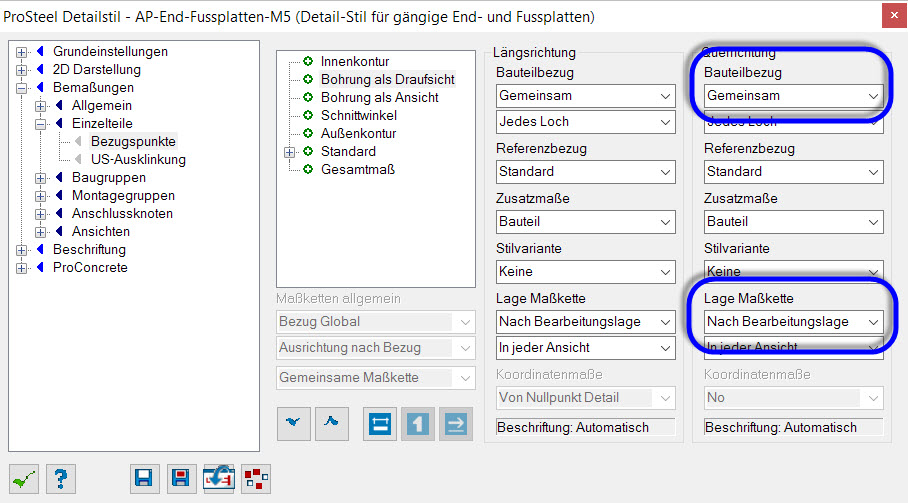908x503 pixels.
Task: Expand the Beschriftung tree node
Action: [x=21, y=250]
